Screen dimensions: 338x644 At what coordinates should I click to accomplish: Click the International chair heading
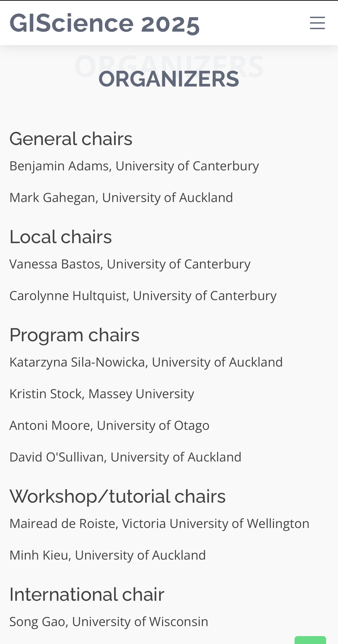coord(87,594)
